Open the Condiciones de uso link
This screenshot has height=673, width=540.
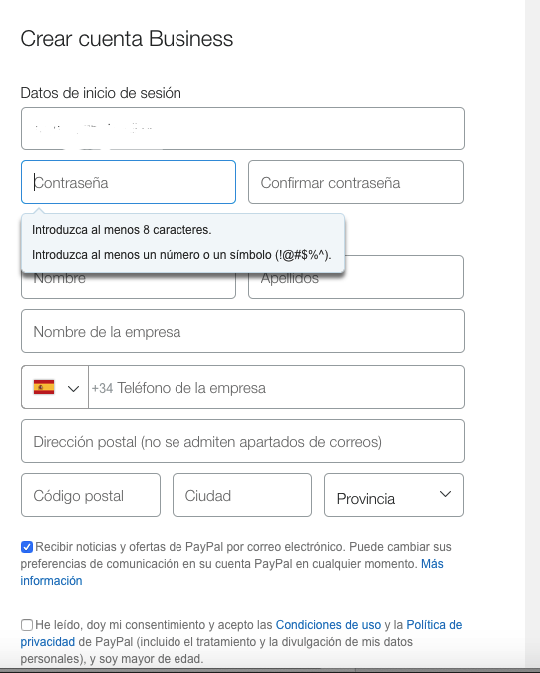(328, 625)
